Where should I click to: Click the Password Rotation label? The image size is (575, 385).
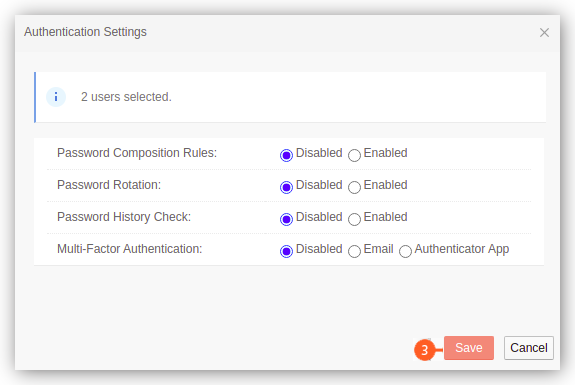109,185
